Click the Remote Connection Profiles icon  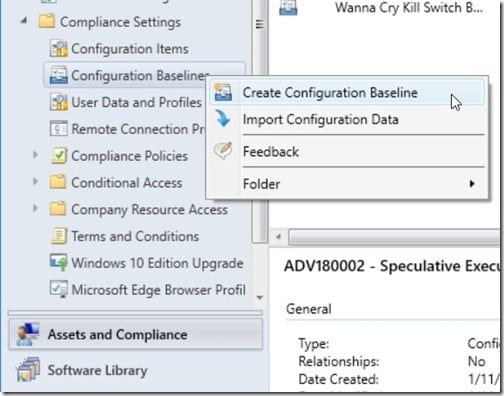[x=58, y=129]
